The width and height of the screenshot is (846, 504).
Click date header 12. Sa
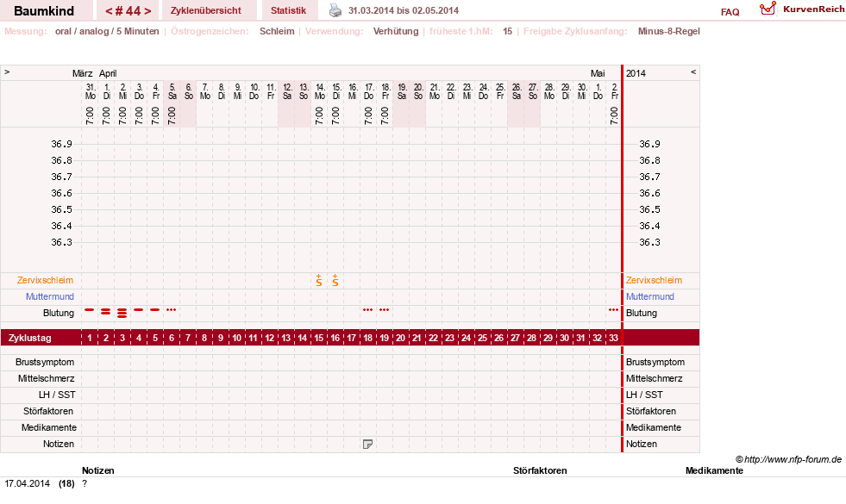point(287,91)
